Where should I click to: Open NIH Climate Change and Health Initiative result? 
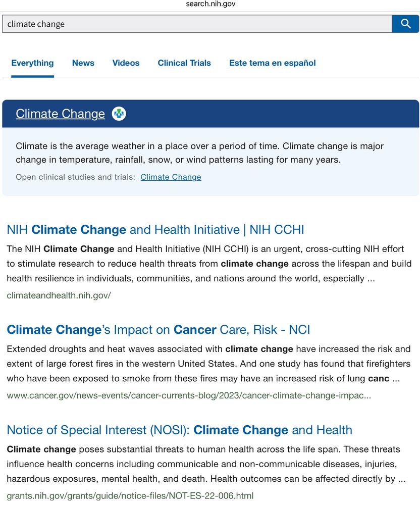pos(155,230)
